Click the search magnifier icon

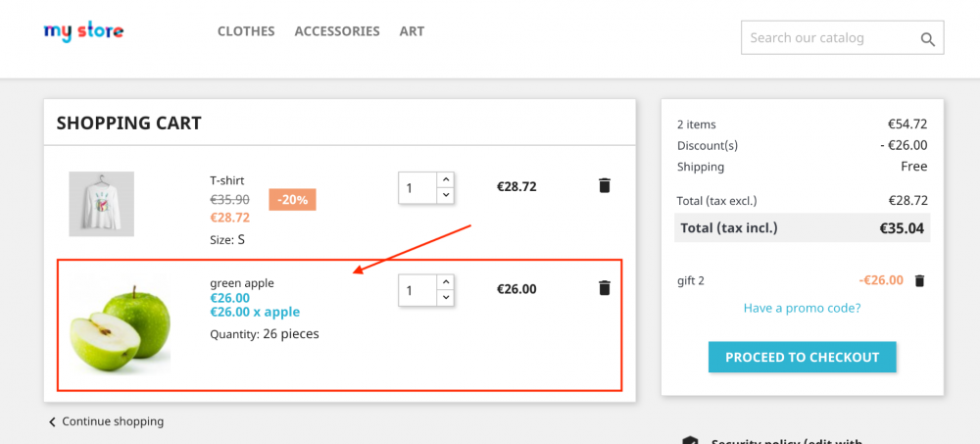coord(927,39)
